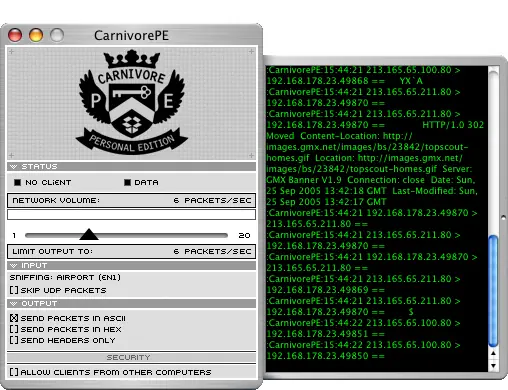Check Send Headers Only option
The height and width of the screenshot is (390, 508).
14,340
